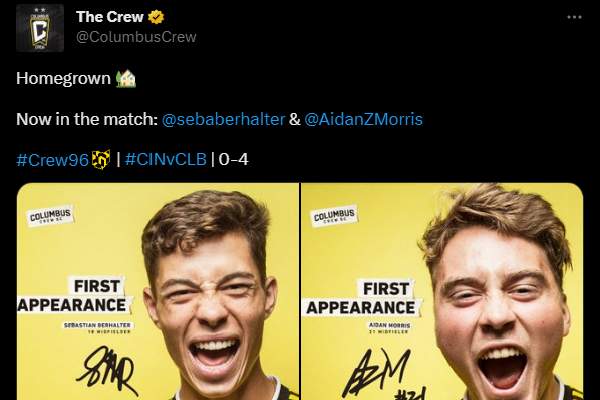Click the house emoji beside Homegrown
Screen dimensions: 600x400
(x=126, y=77)
